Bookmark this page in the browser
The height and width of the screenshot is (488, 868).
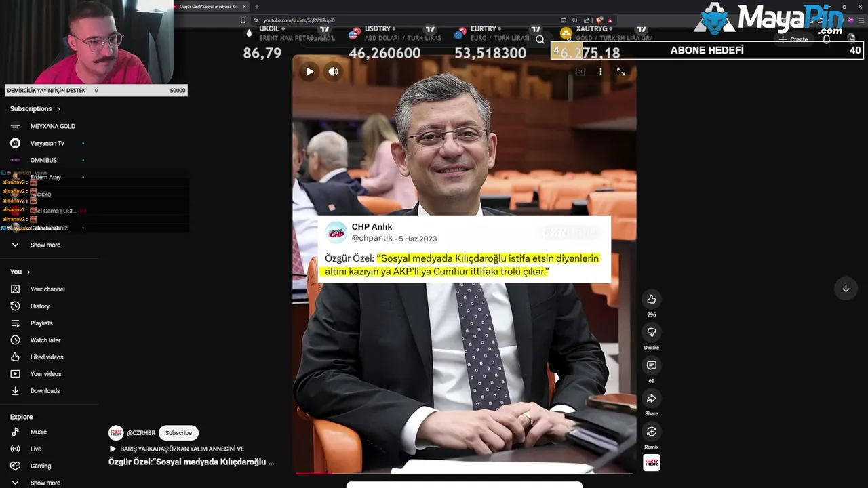pyautogui.click(x=243, y=20)
